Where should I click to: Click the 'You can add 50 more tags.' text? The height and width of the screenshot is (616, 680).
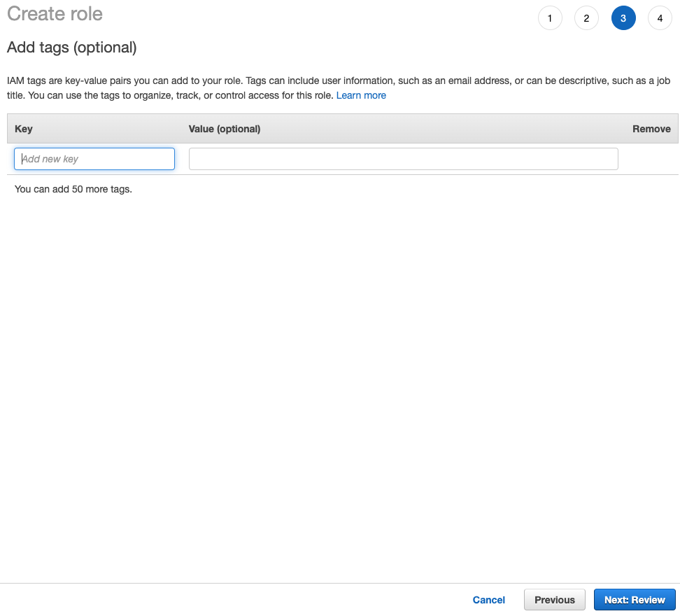73,189
